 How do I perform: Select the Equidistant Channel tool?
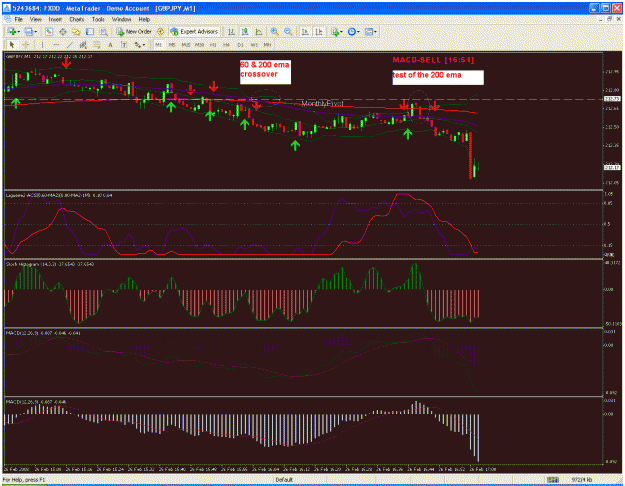point(83,45)
